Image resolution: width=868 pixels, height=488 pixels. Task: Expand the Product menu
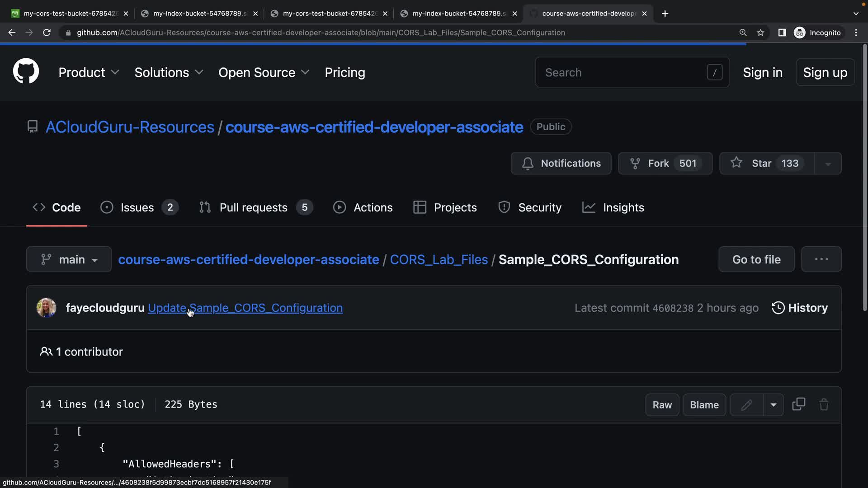click(x=89, y=72)
